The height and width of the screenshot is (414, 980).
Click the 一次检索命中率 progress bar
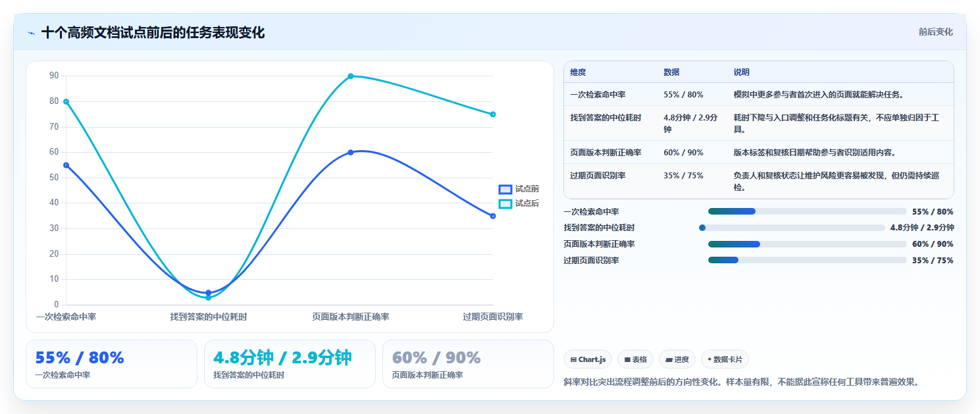[807, 211]
